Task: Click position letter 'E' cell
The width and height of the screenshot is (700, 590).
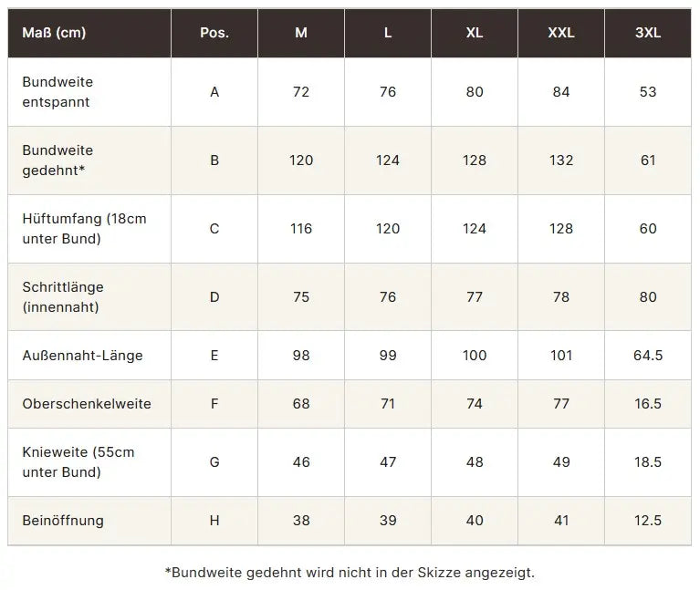Action: pos(214,356)
